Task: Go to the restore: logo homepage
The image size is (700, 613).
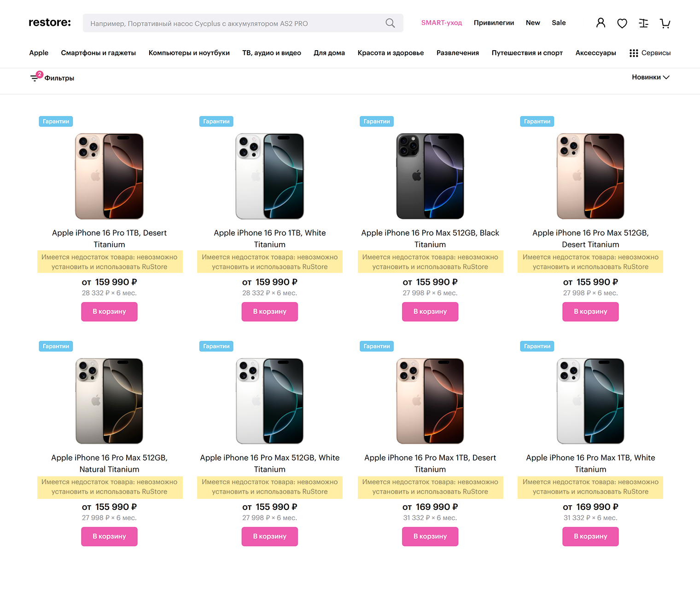Action: 50,23
